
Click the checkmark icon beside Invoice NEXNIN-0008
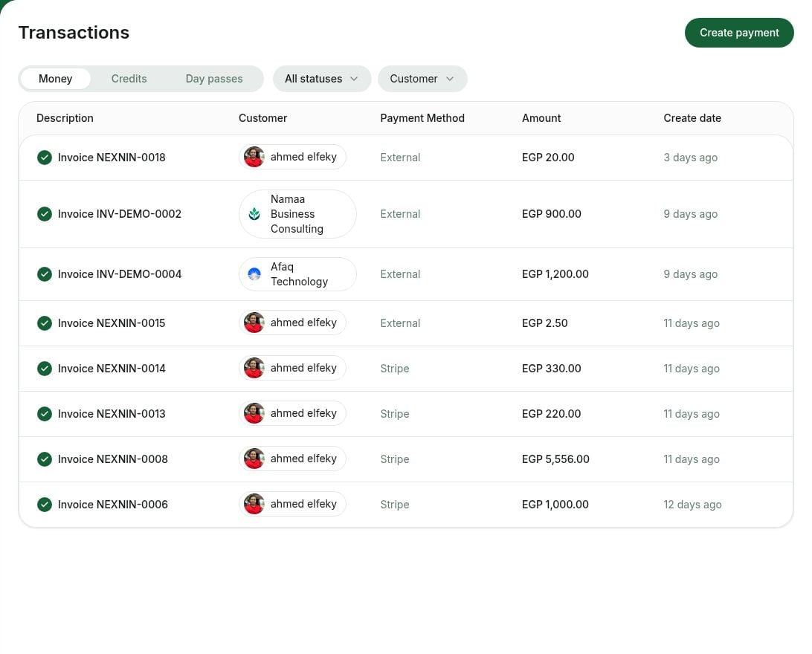coord(45,459)
